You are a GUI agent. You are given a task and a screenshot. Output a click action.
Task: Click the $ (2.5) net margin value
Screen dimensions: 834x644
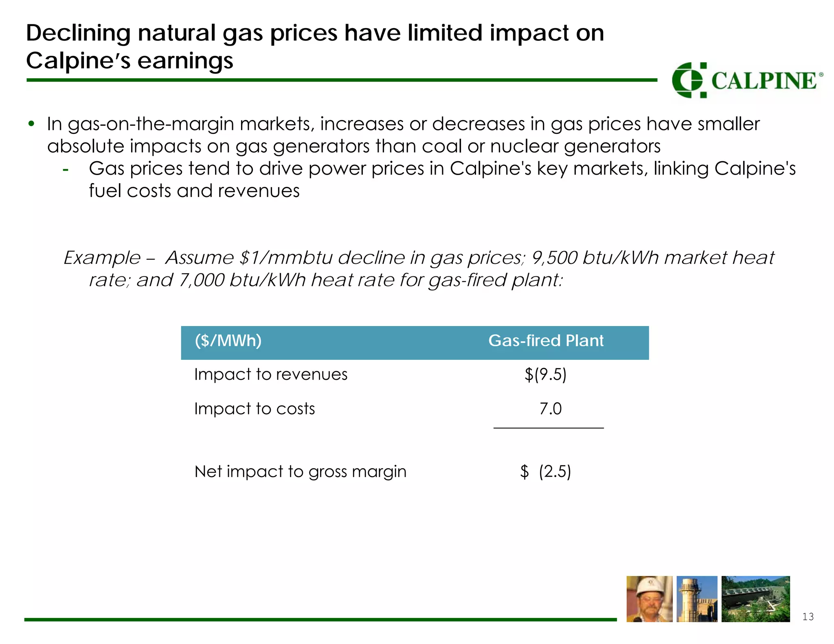pyautogui.click(x=546, y=472)
